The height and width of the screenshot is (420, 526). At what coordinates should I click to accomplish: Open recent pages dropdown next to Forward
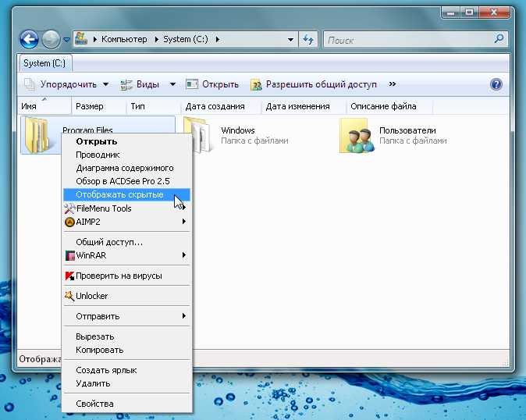pyautogui.click(x=66, y=40)
